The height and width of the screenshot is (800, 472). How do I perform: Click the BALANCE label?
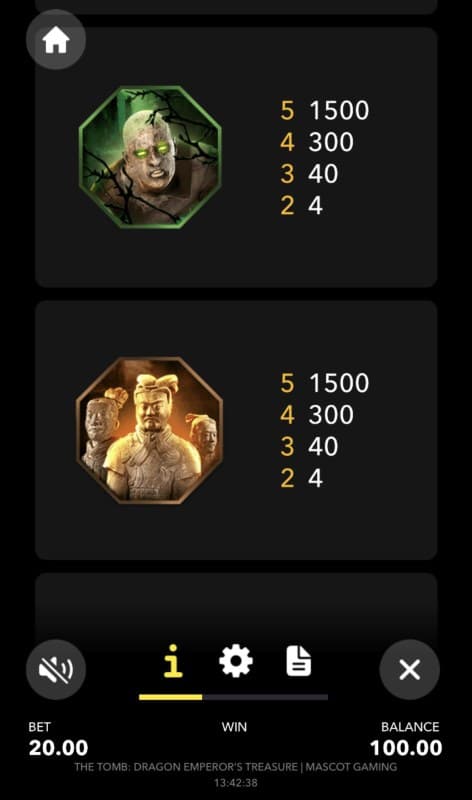click(x=410, y=727)
